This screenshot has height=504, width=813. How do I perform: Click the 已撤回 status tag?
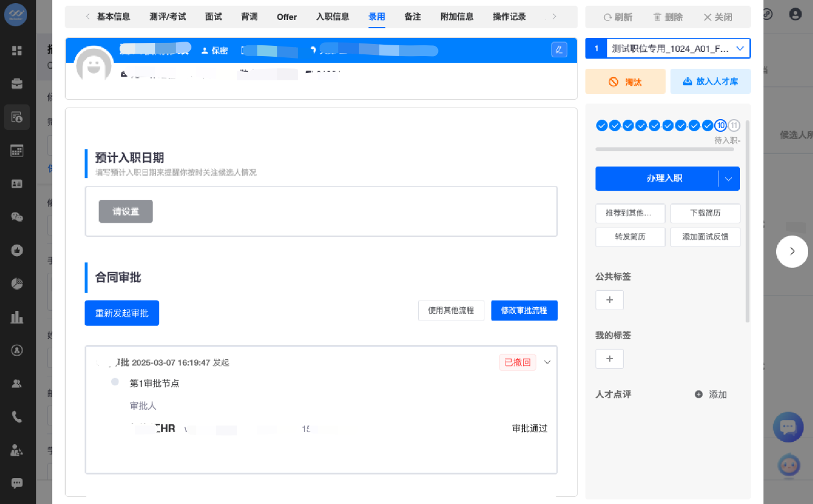point(518,362)
